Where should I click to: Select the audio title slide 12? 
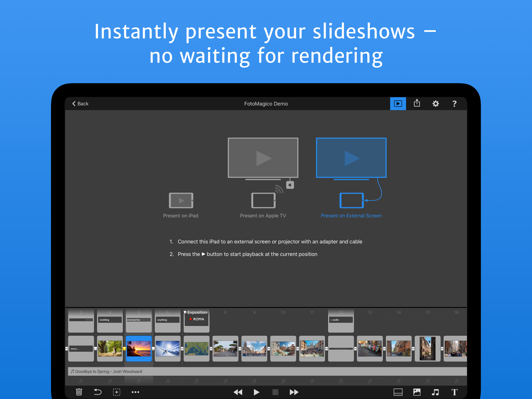[x=341, y=321]
